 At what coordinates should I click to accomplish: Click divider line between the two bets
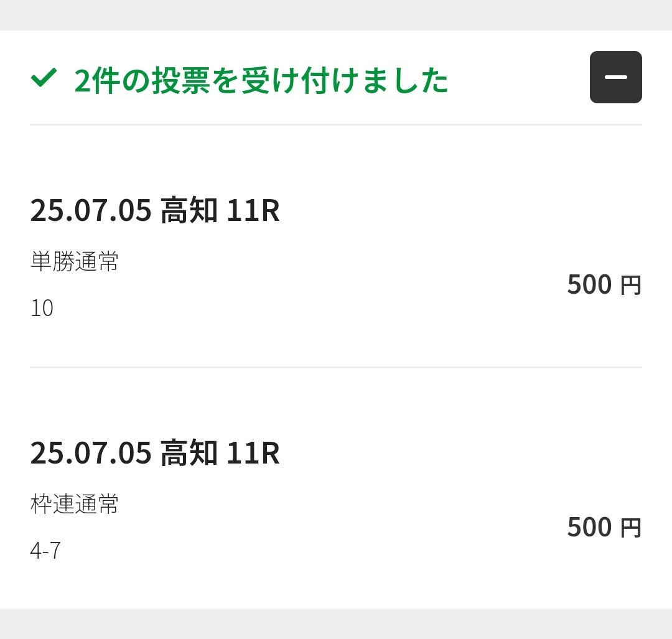336,367
